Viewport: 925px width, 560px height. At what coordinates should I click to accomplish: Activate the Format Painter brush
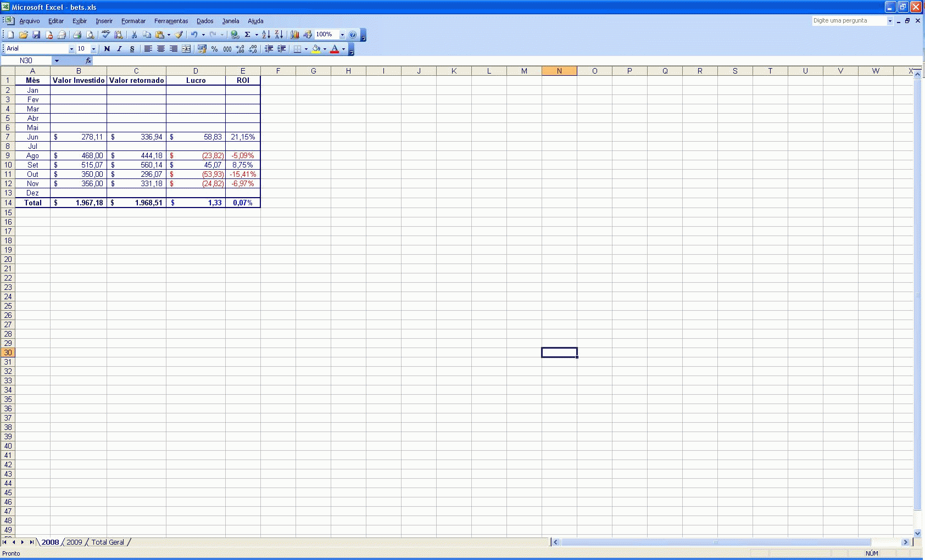179,35
